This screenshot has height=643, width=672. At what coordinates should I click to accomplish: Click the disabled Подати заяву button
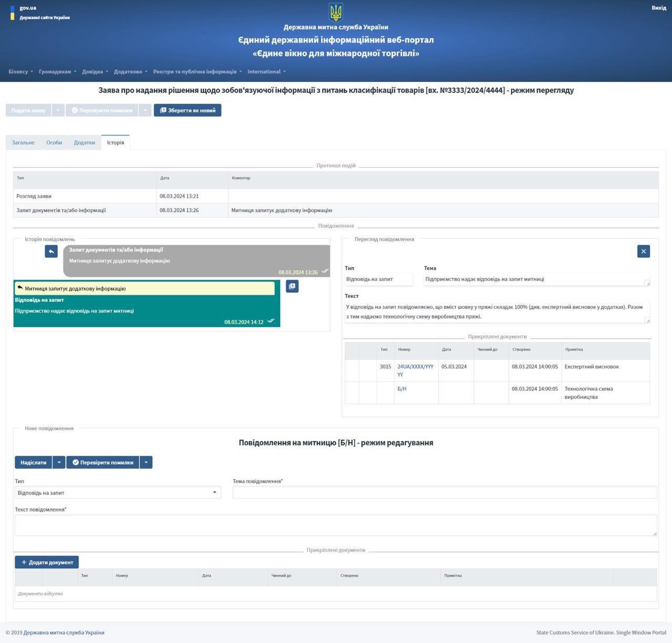[x=28, y=110]
